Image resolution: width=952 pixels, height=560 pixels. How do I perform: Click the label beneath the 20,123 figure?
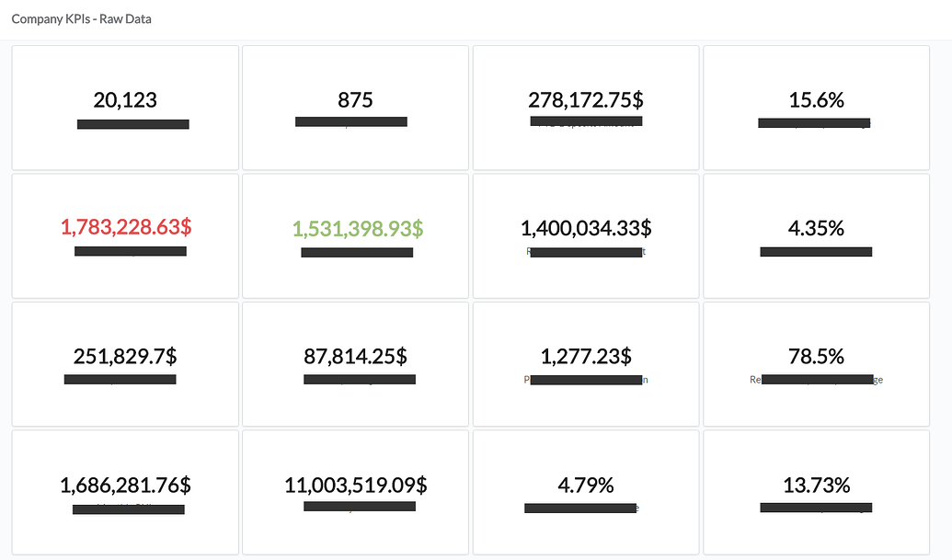pyautogui.click(x=132, y=122)
